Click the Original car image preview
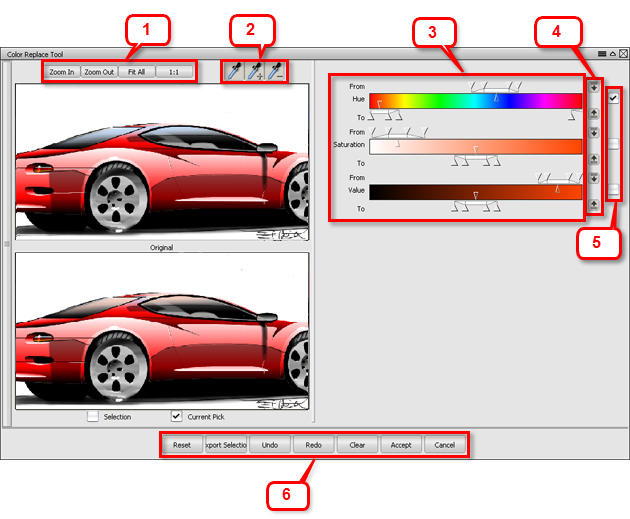Image resolution: width=630 pixels, height=519 pixels. tap(162, 162)
